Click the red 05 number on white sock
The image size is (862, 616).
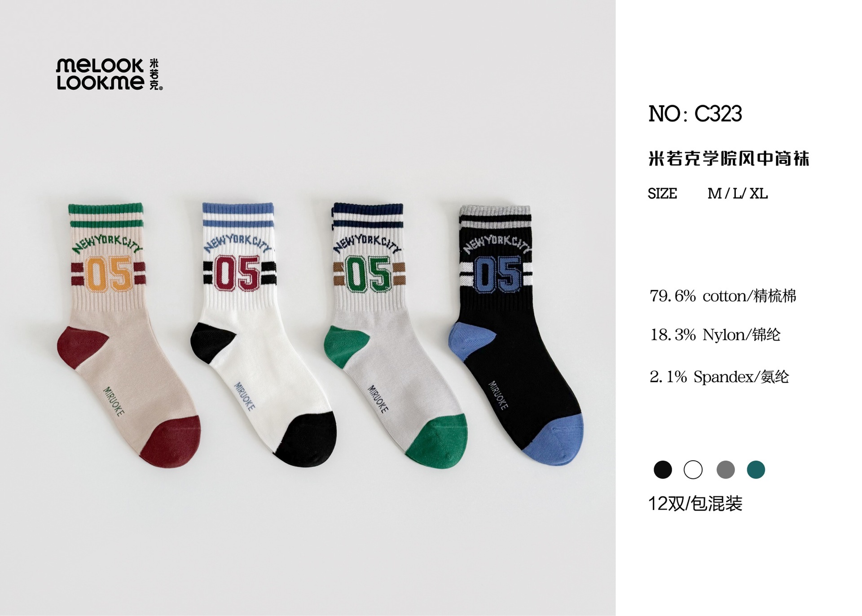(237, 273)
